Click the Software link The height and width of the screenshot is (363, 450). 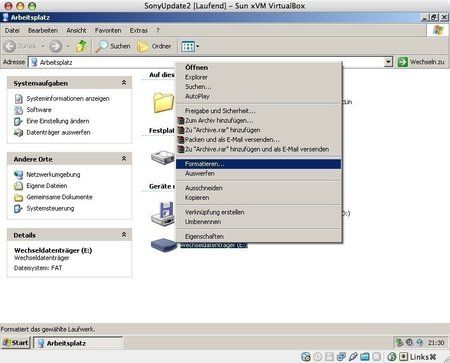click(39, 110)
